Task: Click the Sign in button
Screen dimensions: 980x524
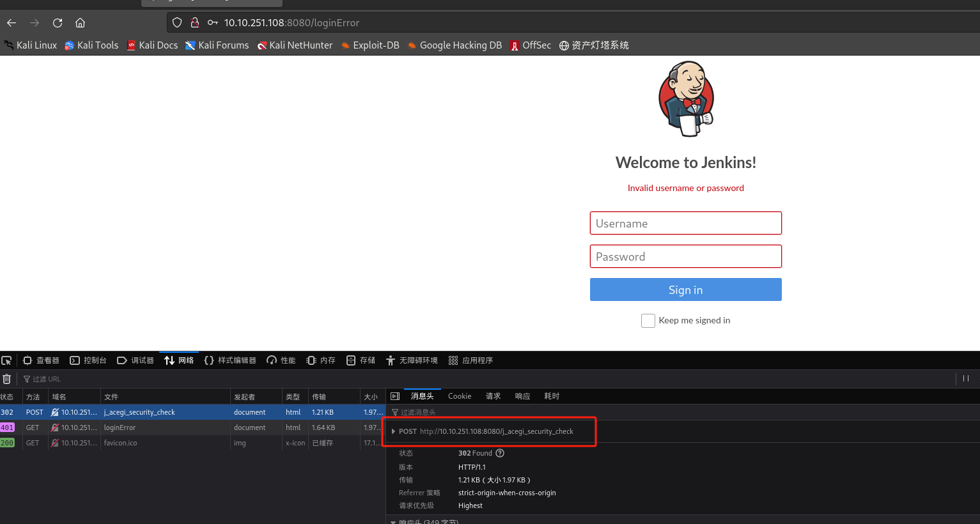Action: pyautogui.click(x=686, y=289)
